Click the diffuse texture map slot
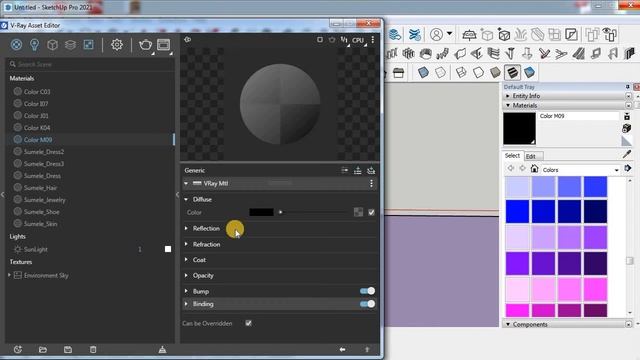Screen dimensions: 640x360 tap(358, 212)
